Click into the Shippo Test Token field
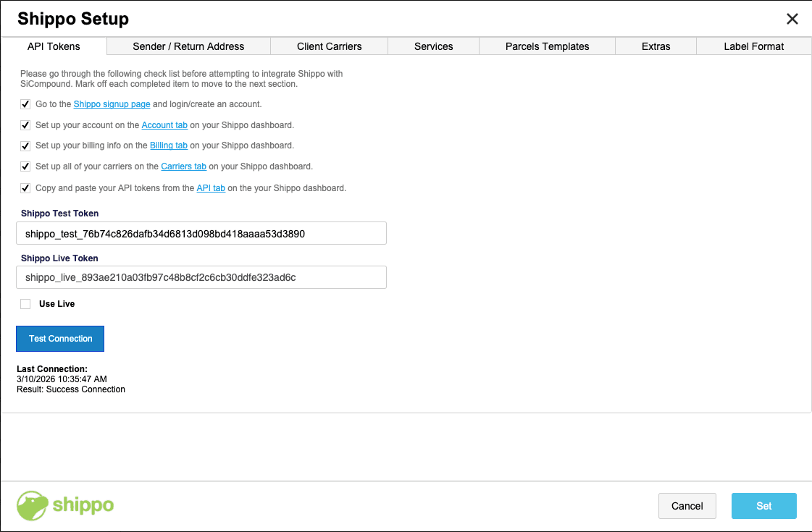This screenshot has height=532, width=812. pyautogui.click(x=201, y=234)
